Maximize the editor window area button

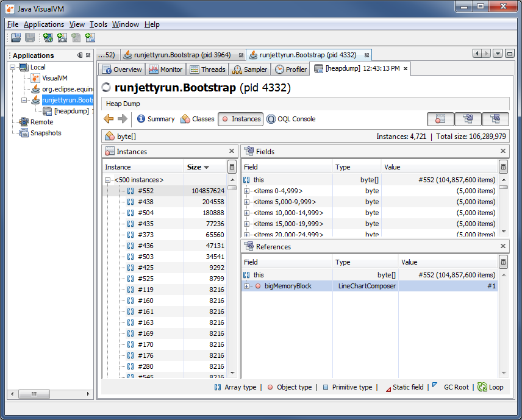pos(510,54)
